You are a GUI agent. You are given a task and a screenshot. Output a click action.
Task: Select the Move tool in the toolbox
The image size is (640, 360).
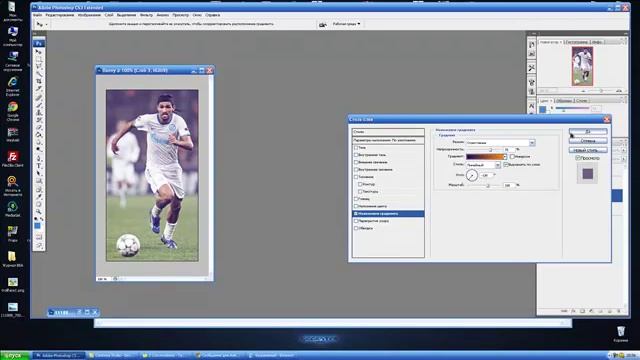39,52
